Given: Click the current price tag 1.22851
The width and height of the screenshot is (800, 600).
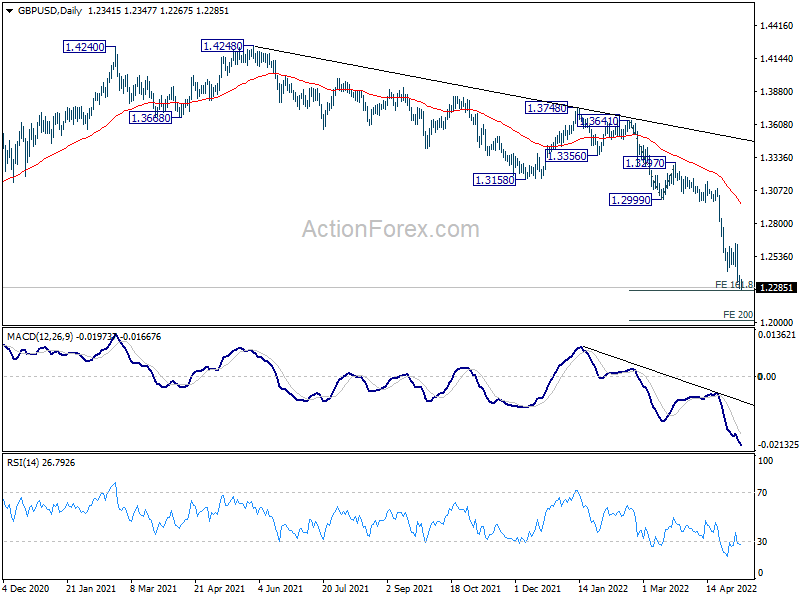Looking at the screenshot, I should [x=777, y=288].
